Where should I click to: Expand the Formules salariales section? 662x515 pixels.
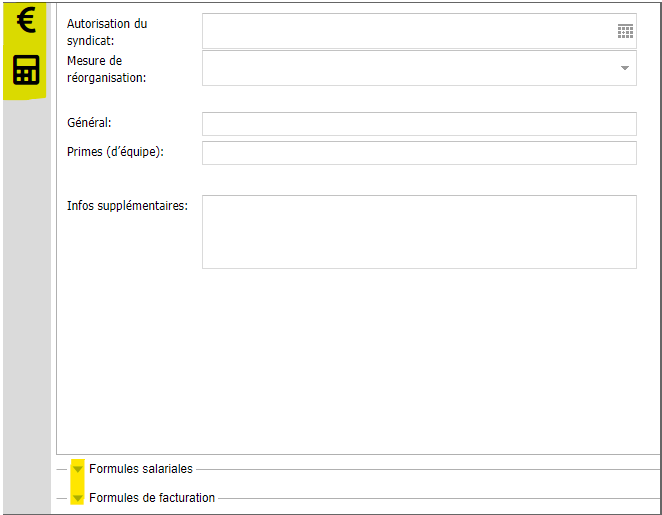pyautogui.click(x=78, y=469)
